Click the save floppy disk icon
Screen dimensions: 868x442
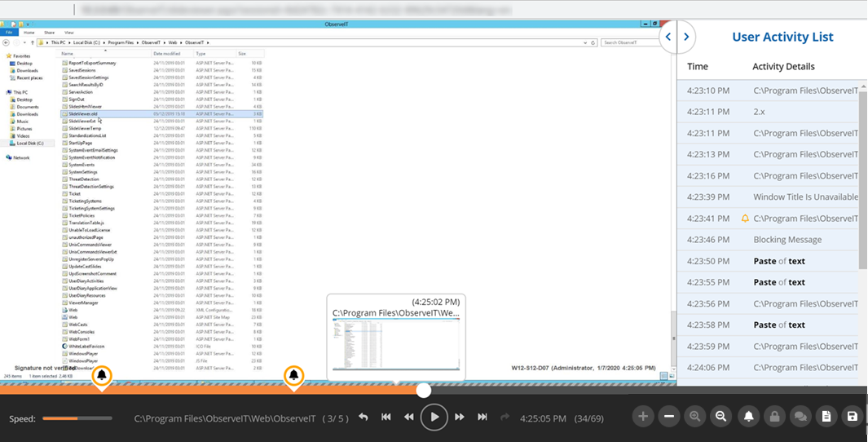[853, 417]
